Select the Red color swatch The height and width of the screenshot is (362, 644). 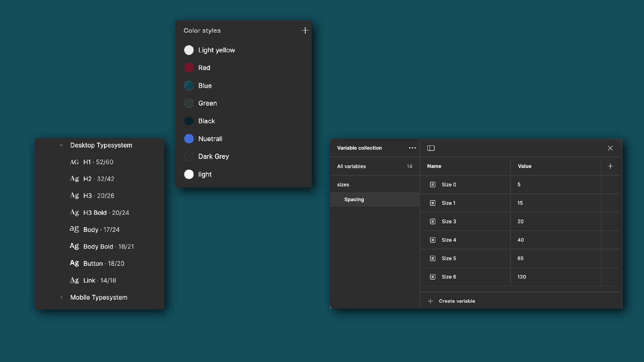[189, 68]
